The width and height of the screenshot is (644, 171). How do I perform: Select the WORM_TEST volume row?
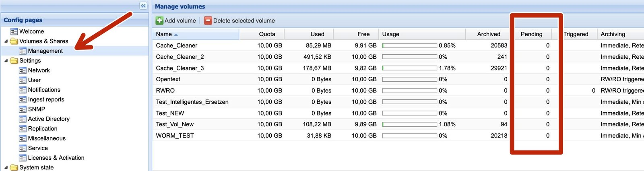click(x=175, y=136)
